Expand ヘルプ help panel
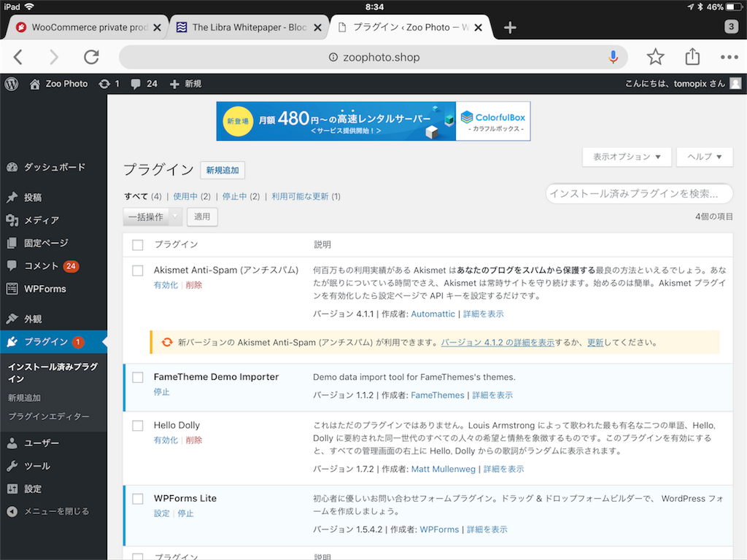 tap(704, 157)
